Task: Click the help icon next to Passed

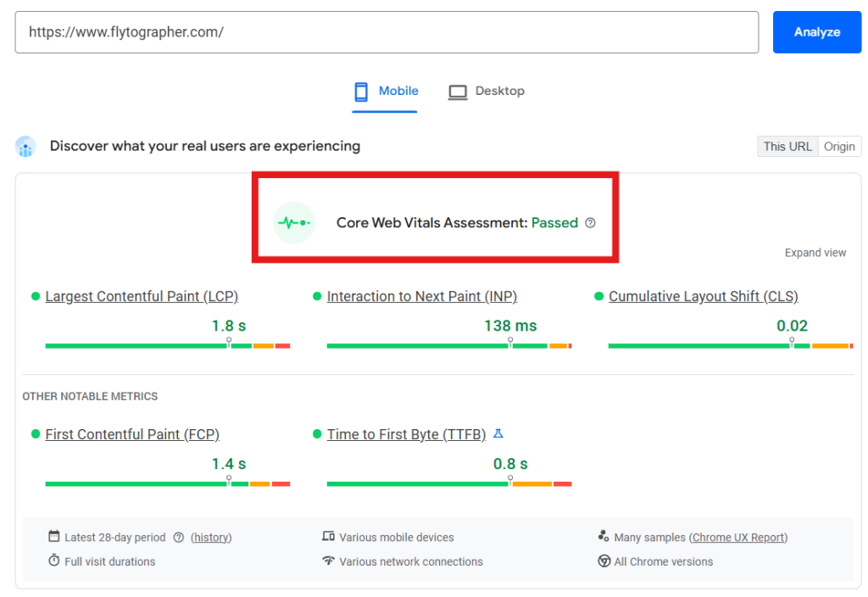Action: (590, 222)
